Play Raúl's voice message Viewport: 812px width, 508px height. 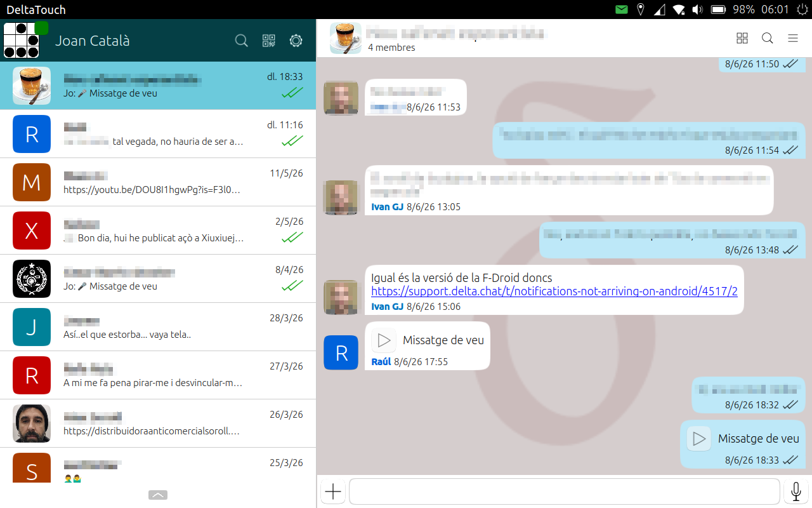[x=384, y=340]
